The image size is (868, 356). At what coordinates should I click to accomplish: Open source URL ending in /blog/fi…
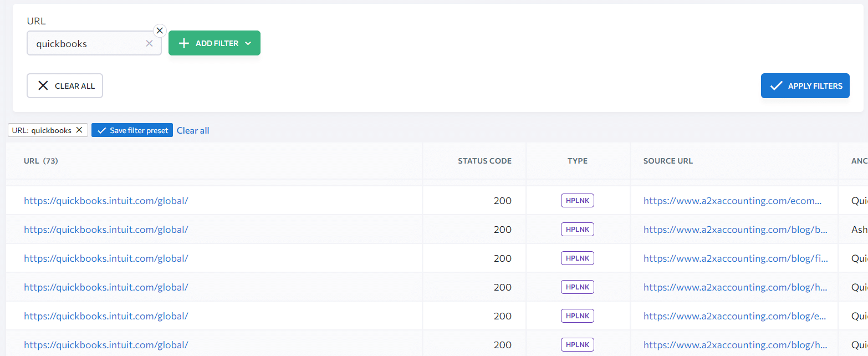[736, 258]
